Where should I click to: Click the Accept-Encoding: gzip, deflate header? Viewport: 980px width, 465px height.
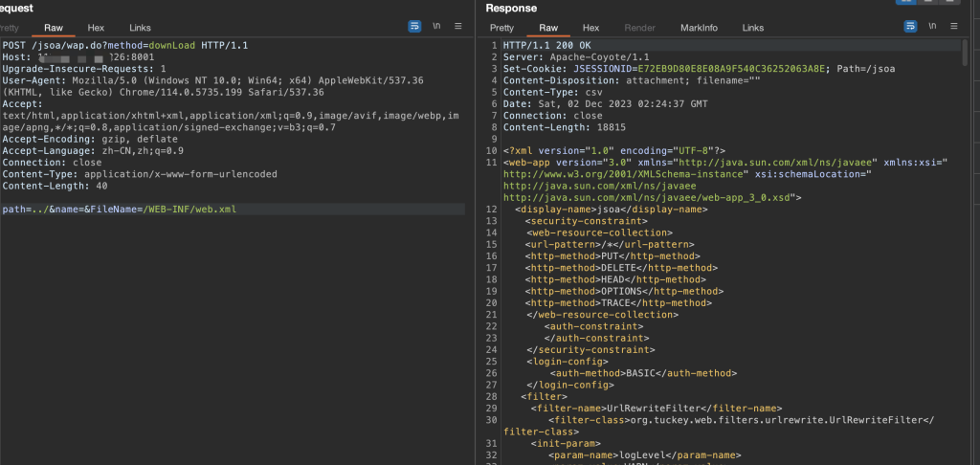click(x=90, y=140)
